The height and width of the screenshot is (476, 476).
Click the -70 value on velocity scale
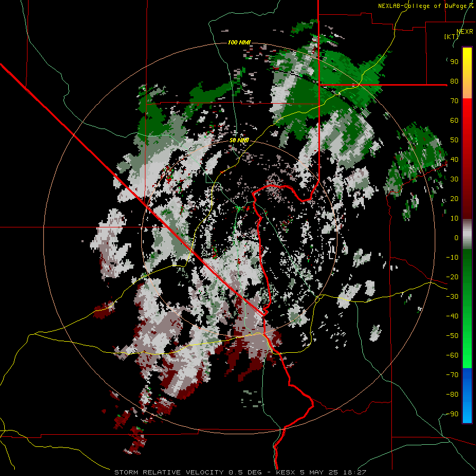(452, 375)
